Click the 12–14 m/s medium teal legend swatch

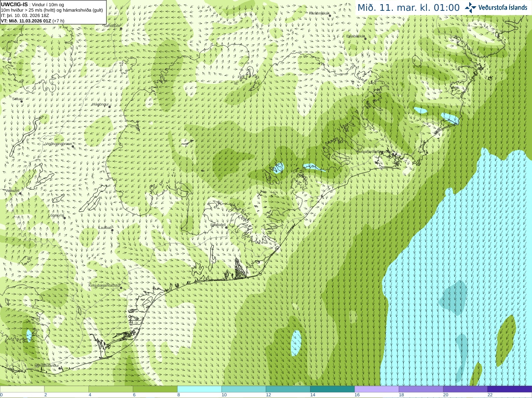288,389
